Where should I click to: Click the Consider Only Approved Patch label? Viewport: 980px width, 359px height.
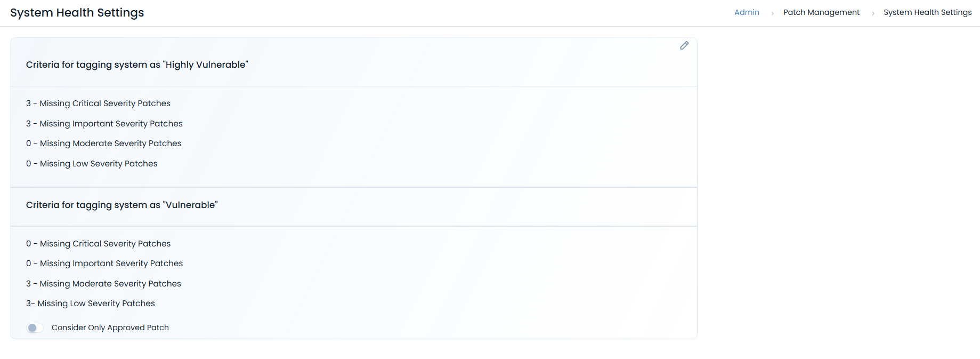click(110, 328)
